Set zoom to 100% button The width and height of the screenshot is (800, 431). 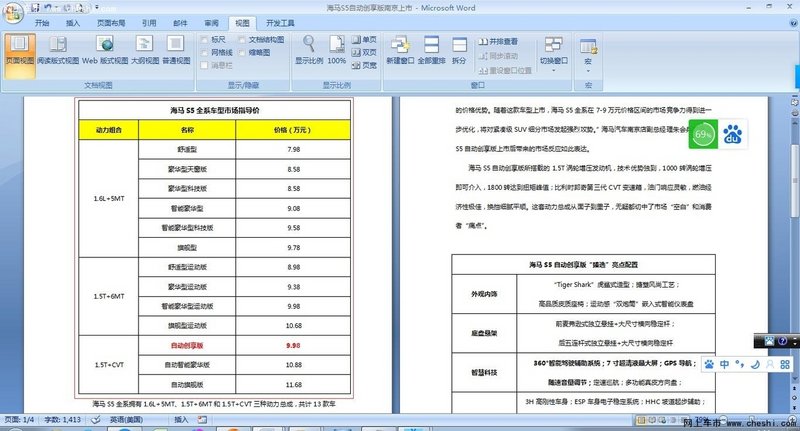337,50
